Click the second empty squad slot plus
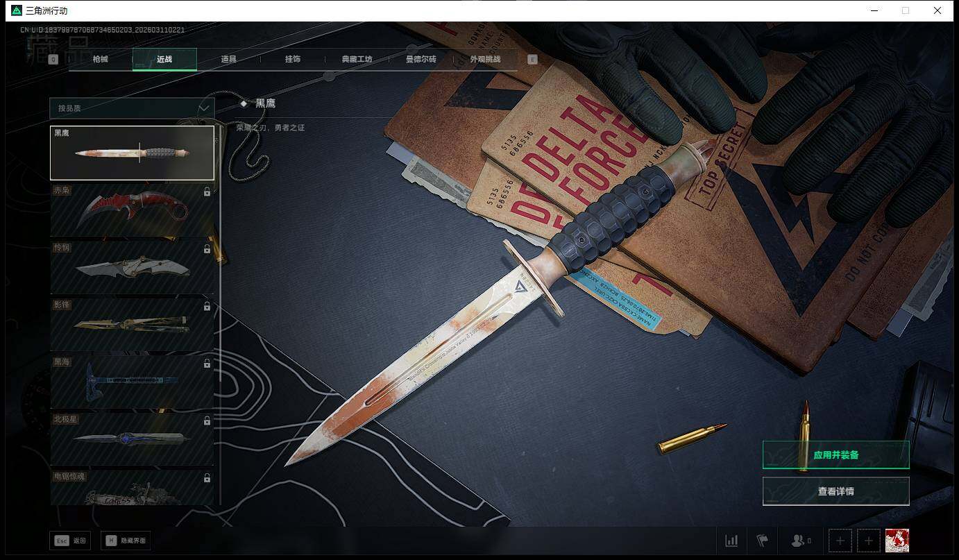Screen dimensions: 959x560 coord(868,541)
